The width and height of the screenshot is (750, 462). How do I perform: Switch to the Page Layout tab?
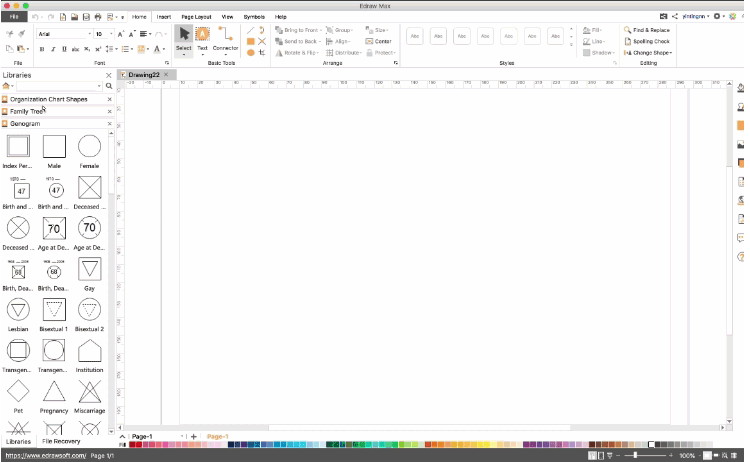click(196, 17)
